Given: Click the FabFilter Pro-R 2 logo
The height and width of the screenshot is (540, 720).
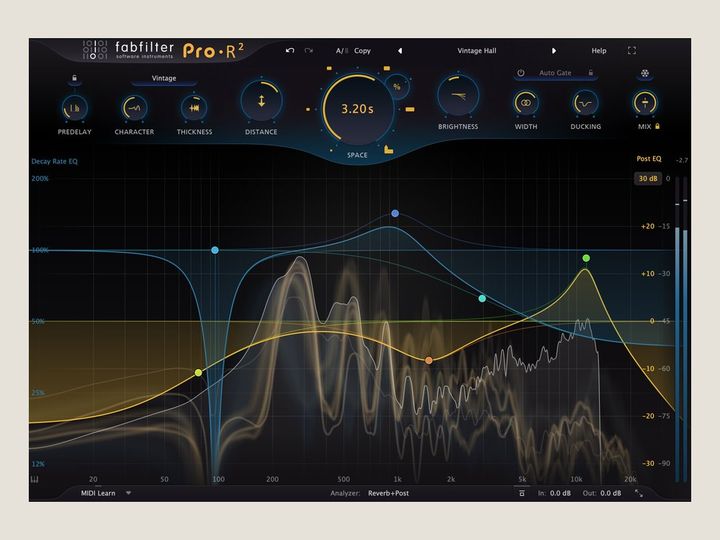Looking at the screenshot, I should coord(163,50).
